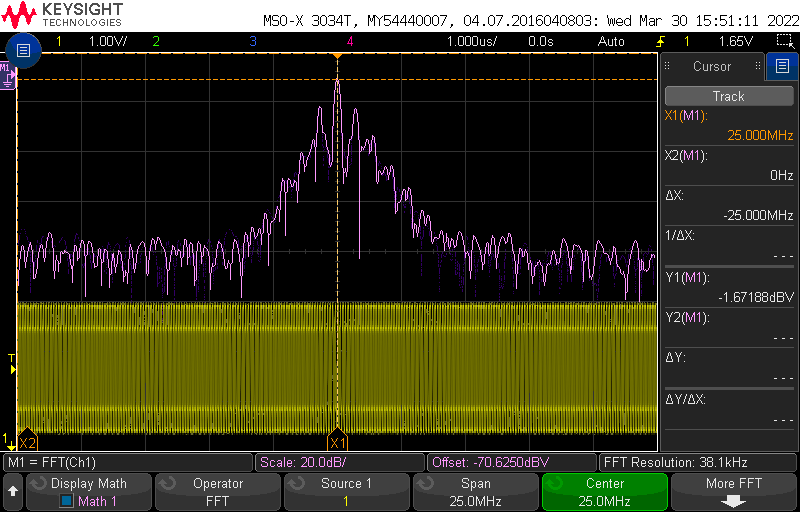Open the blue main menu button
The width and height of the screenshot is (800, 512).
23,50
